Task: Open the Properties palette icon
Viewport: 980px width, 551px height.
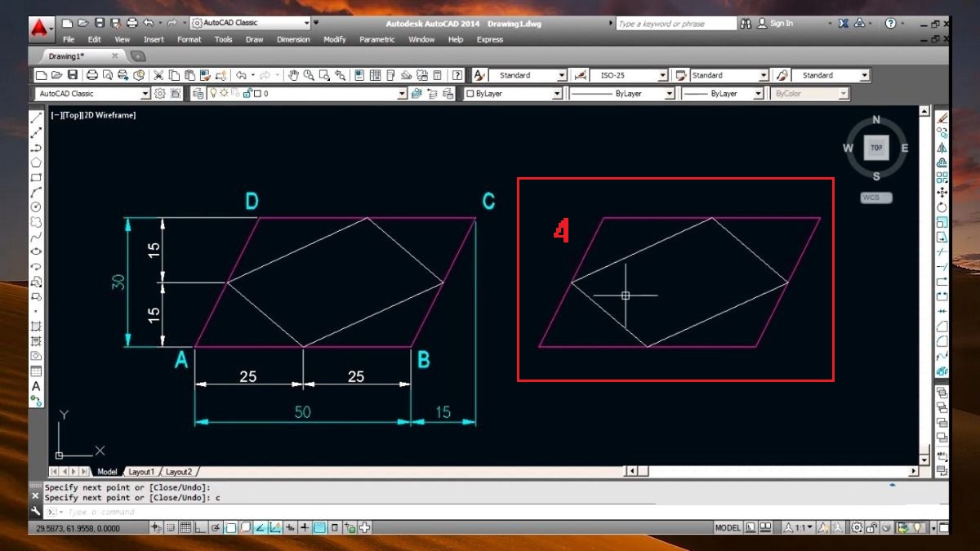Action: click(x=361, y=75)
